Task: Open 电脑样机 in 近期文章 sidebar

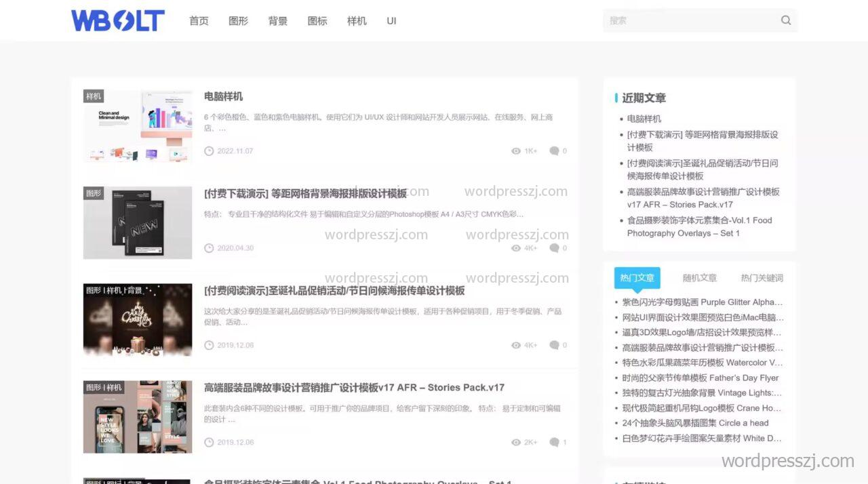Action: [x=644, y=119]
